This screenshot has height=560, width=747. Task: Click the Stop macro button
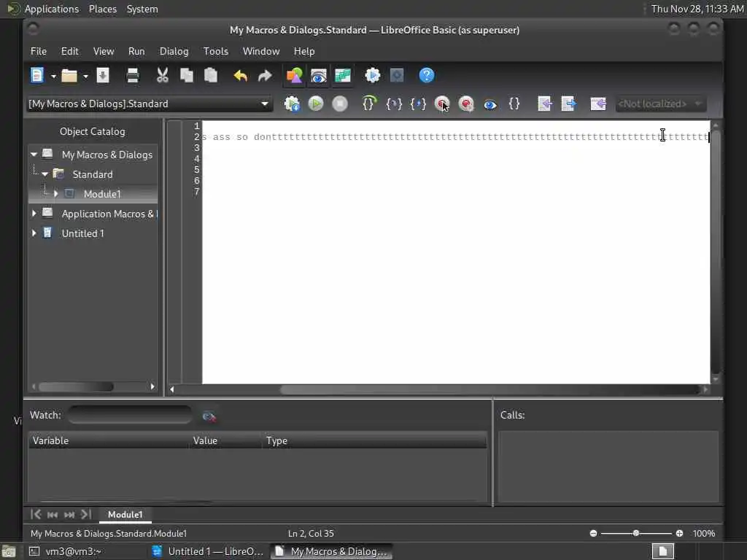[340, 104]
